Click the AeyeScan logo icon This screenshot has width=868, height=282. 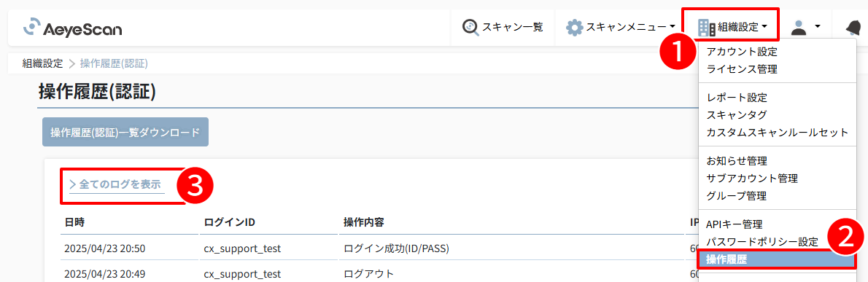(33, 26)
